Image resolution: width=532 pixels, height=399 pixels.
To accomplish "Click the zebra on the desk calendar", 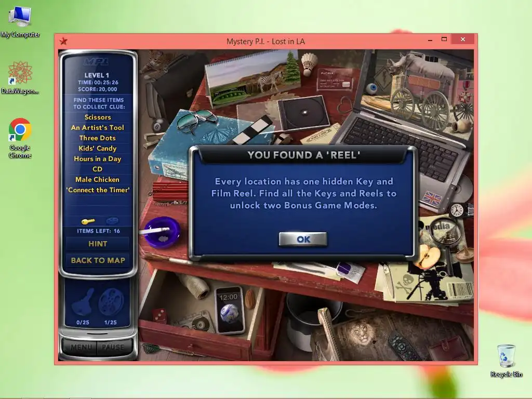I will pos(270,81).
